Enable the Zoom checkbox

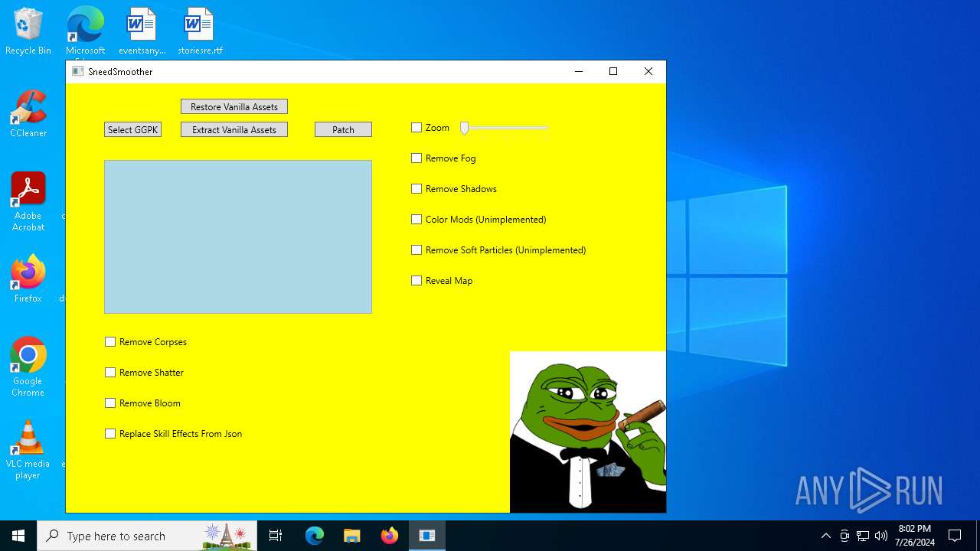(416, 128)
